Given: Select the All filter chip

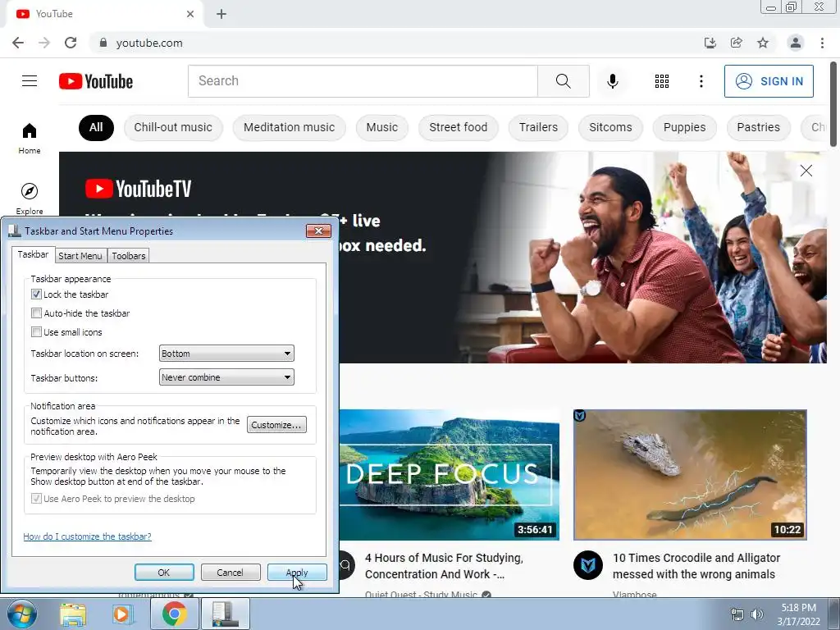Looking at the screenshot, I should [97, 127].
